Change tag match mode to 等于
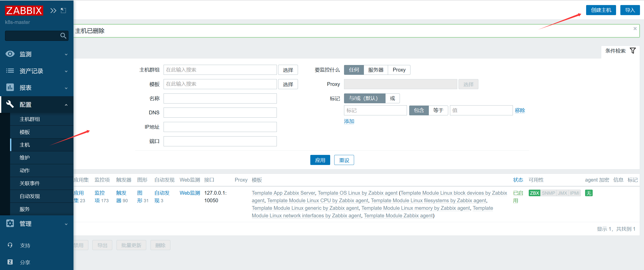The width and height of the screenshot is (644, 270). pyautogui.click(x=438, y=110)
